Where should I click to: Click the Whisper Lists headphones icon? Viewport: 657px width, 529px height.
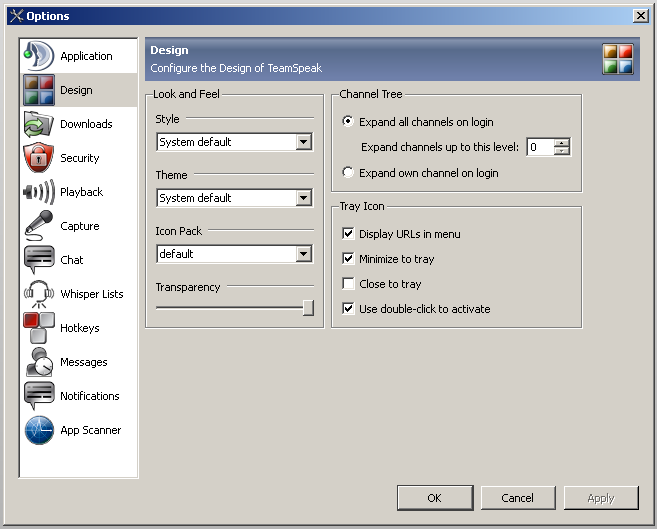[39, 294]
